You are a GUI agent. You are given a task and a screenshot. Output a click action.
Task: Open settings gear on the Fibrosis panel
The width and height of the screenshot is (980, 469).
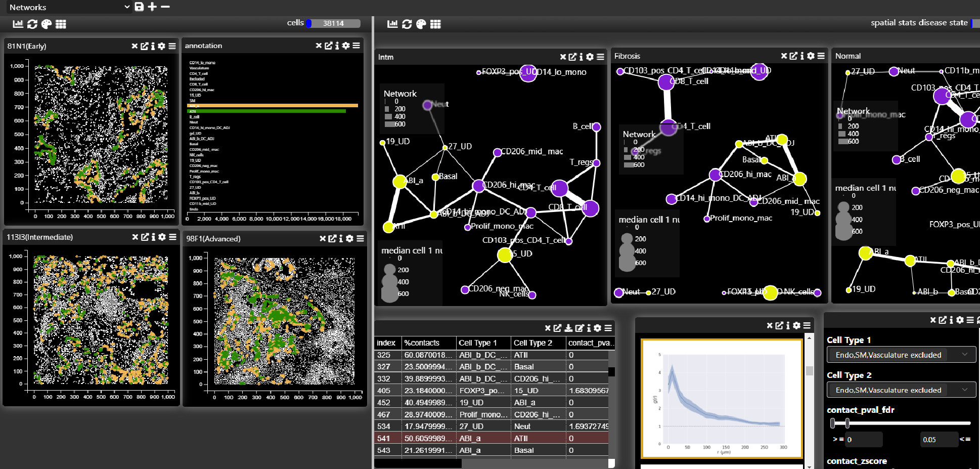[x=810, y=56]
